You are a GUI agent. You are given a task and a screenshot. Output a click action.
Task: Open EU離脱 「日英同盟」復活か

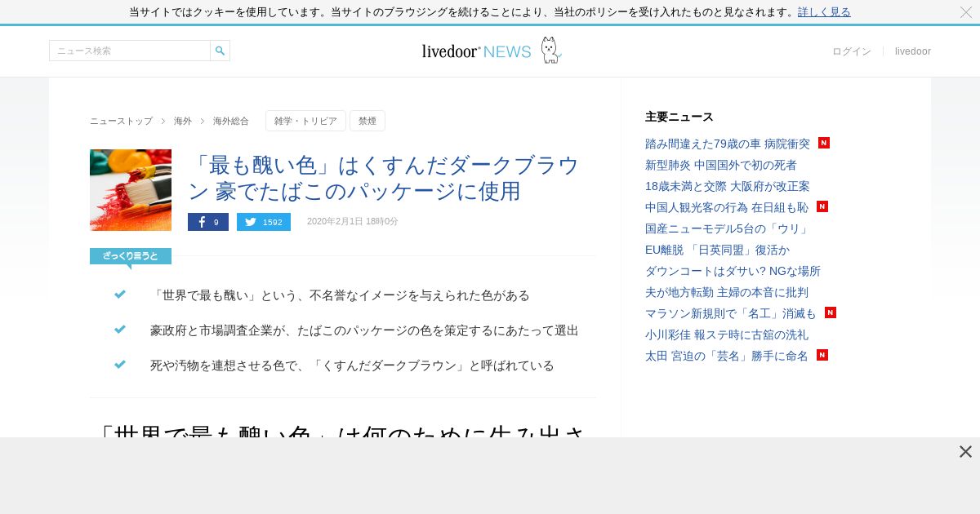pyautogui.click(x=718, y=250)
